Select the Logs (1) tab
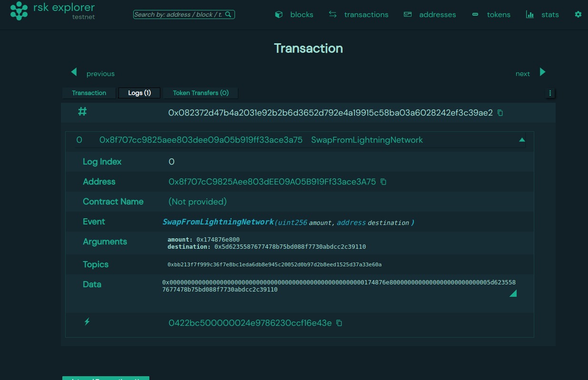Image resolution: width=588 pixels, height=380 pixels. (139, 93)
